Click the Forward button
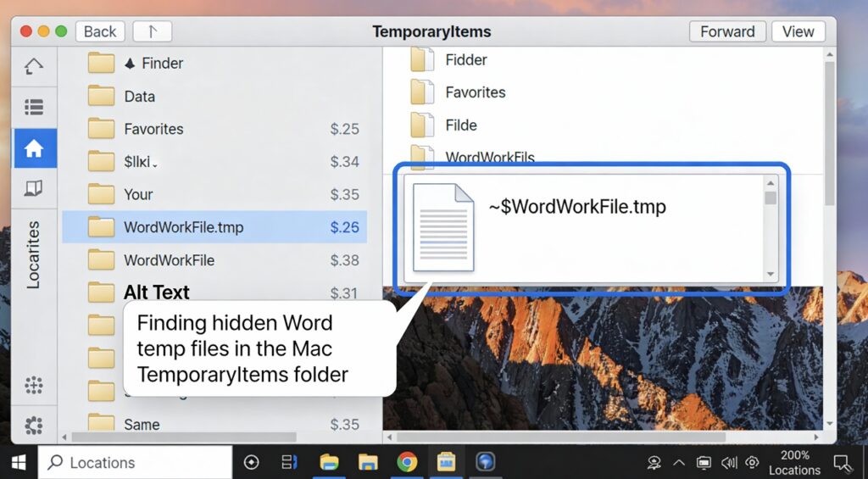 coord(727,31)
